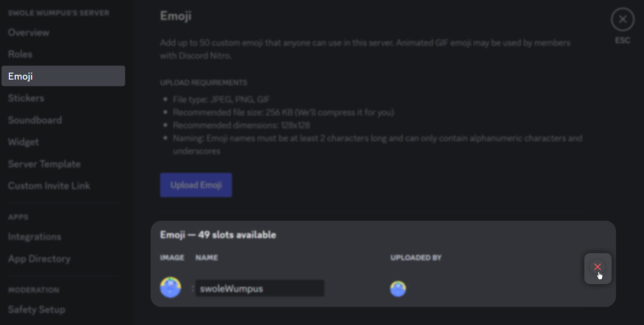Click the swoleWumpus emoji thumbnail image
This screenshot has width=644, height=325.
(x=171, y=287)
